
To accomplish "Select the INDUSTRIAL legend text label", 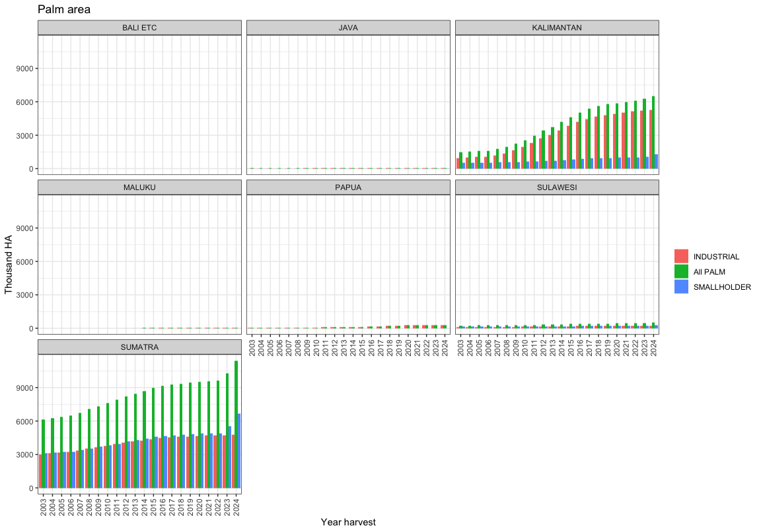I will point(716,257).
